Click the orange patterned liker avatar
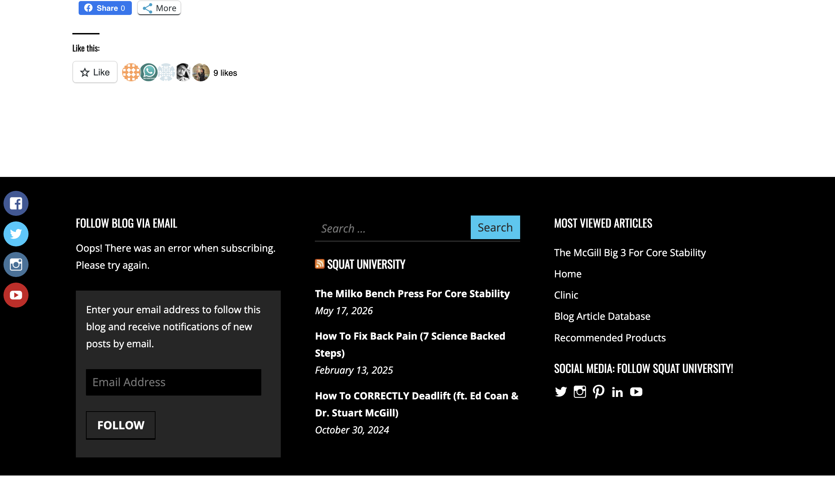Screen dimensions: 835x504 tap(131, 72)
